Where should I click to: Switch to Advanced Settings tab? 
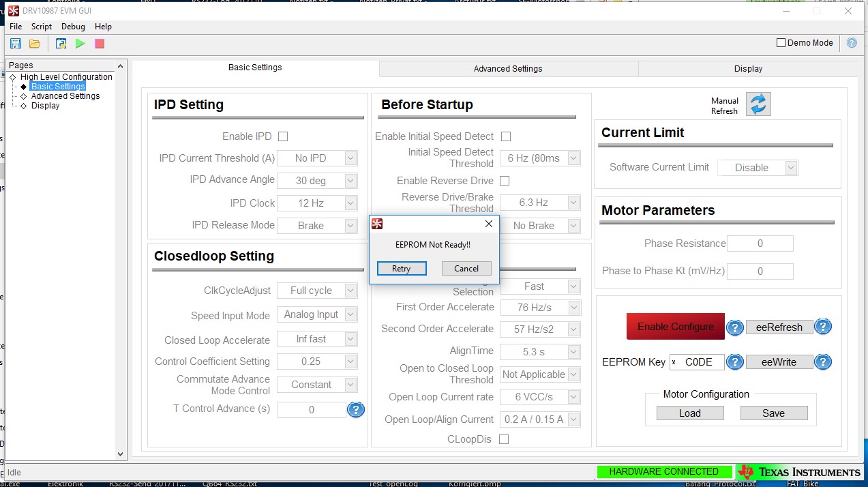pos(509,69)
